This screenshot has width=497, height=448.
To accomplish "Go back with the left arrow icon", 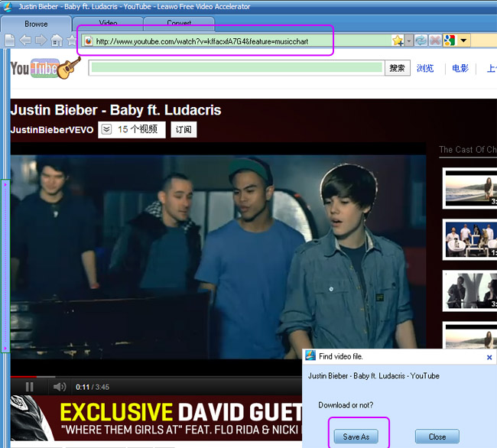I will pos(25,41).
